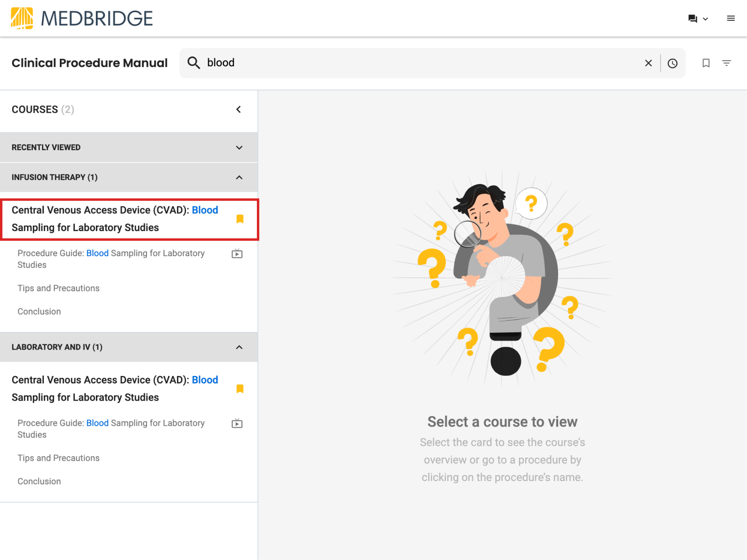Open the hamburger menu
Viewport: 747px width, 560px height.
(731, 18)
